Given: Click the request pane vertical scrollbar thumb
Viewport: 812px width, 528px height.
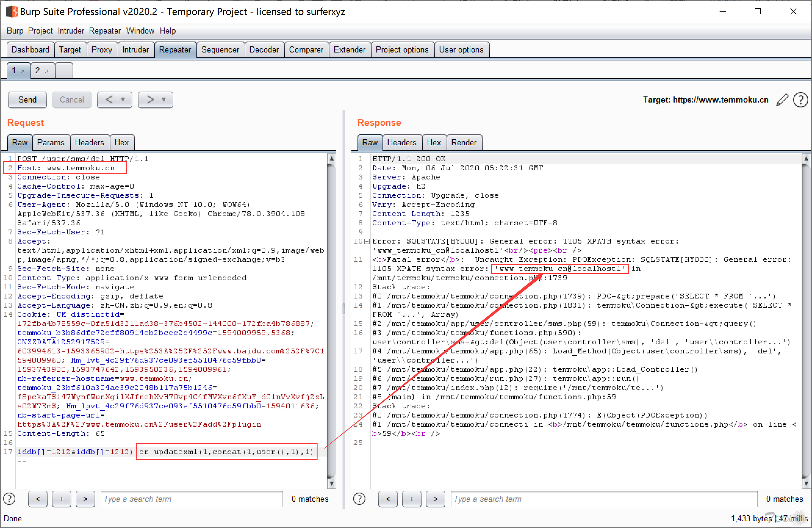Looking at the screenshot, I should tap(331, 321).
